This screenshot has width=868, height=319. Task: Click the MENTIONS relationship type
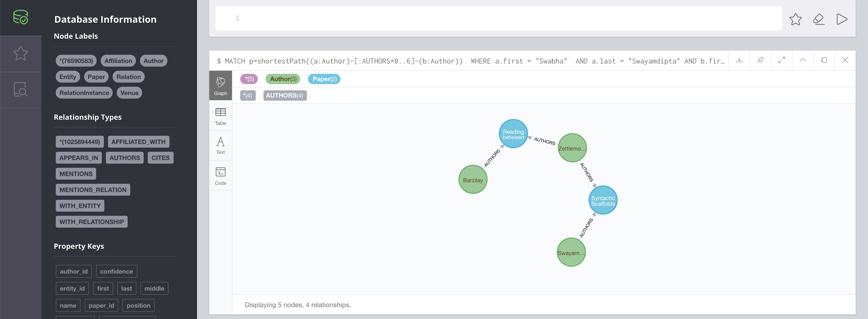pos(76,174)
